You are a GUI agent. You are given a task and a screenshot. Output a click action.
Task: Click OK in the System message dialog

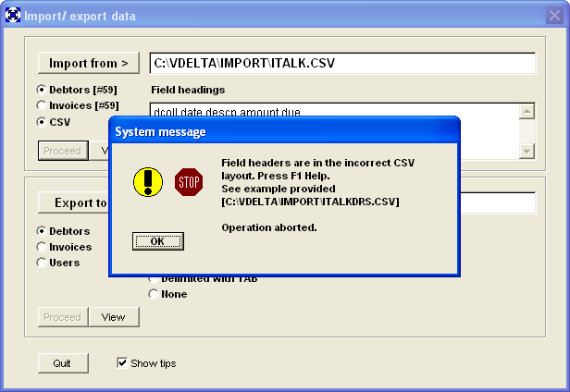pyautogui.click(x=157, y=241)
